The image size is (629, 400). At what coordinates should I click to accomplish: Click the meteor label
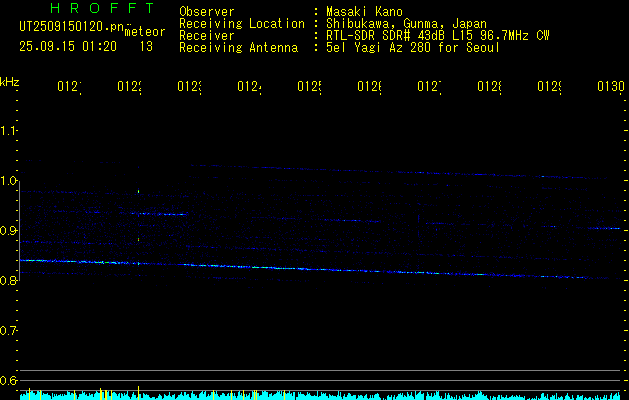point(145,32)
